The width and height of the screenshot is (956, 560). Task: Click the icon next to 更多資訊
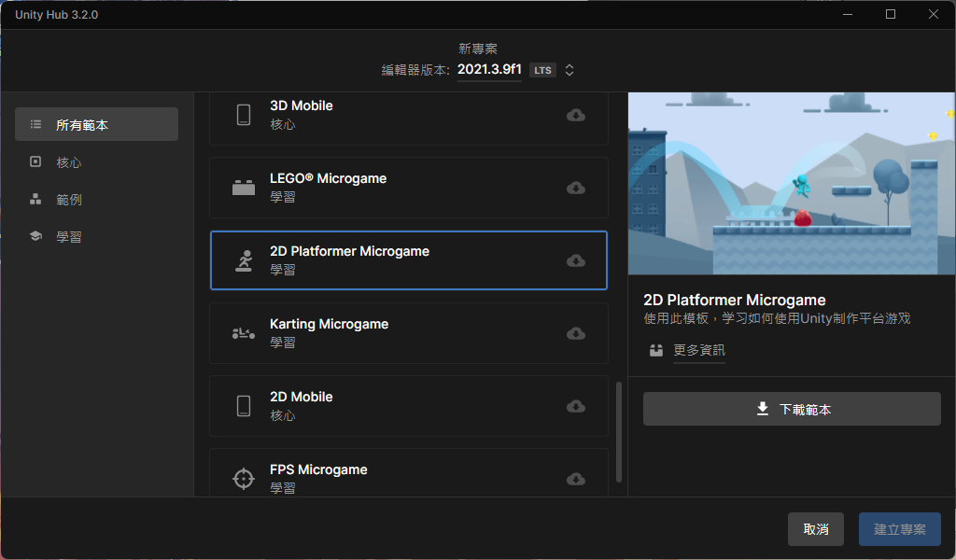[x=656, y=350]
